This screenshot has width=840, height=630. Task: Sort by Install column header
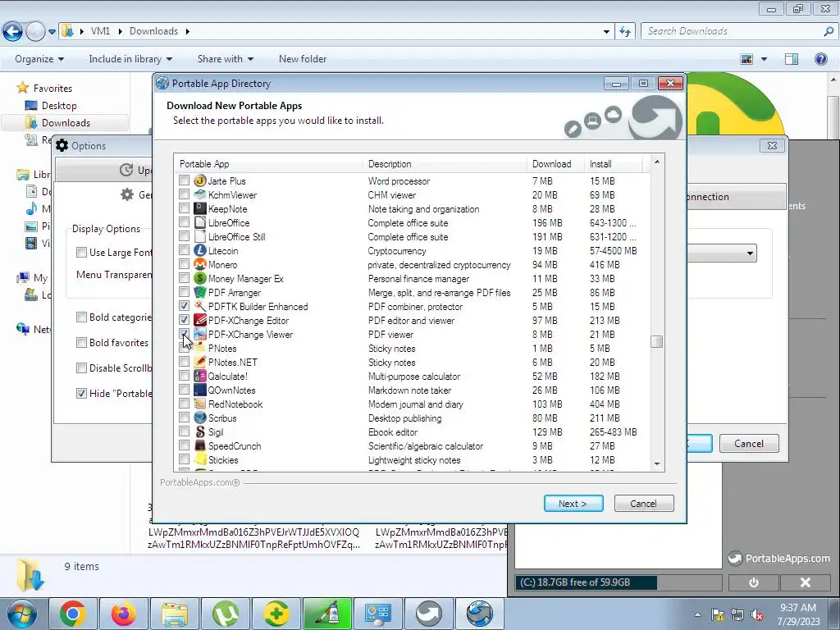[614, 164]
